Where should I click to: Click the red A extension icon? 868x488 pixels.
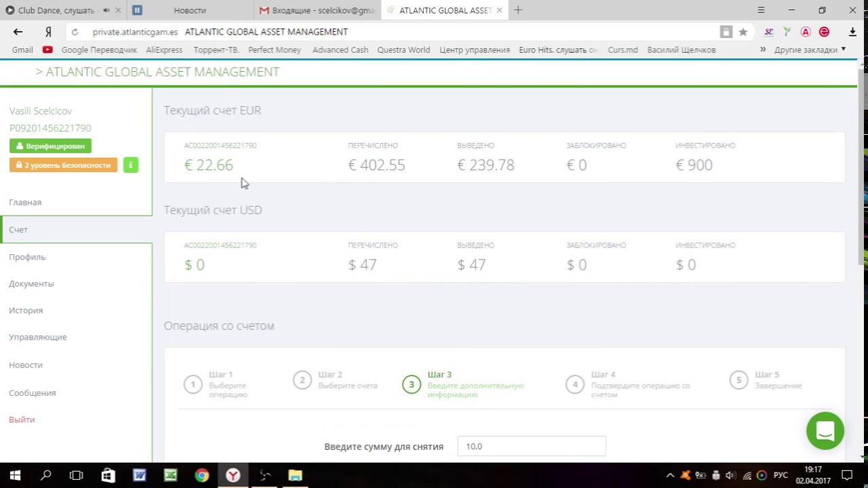click(x=806, y=32)
